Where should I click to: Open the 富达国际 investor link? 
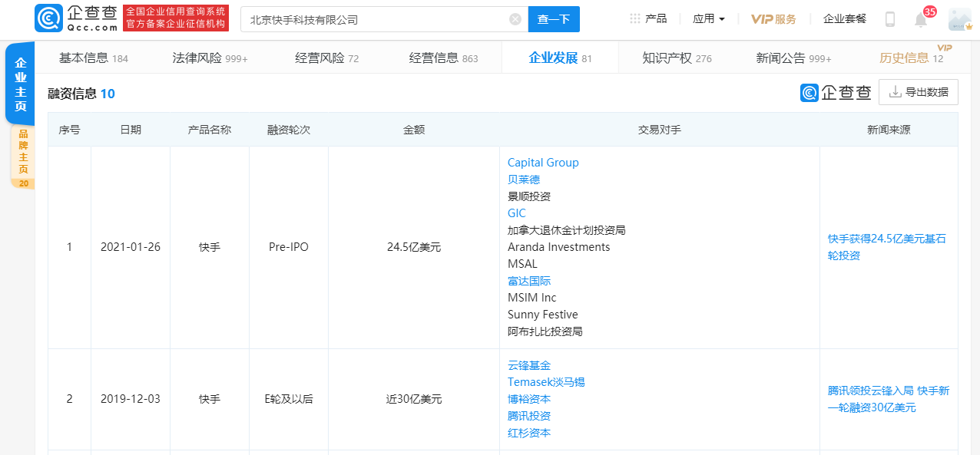tap(529, 281)
